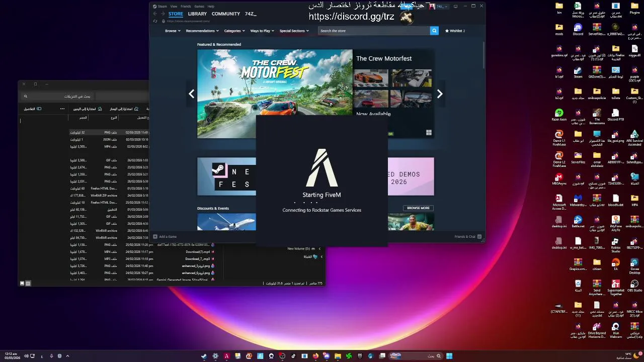Click The Crew Motorfest featured banner

pos(275,94)
